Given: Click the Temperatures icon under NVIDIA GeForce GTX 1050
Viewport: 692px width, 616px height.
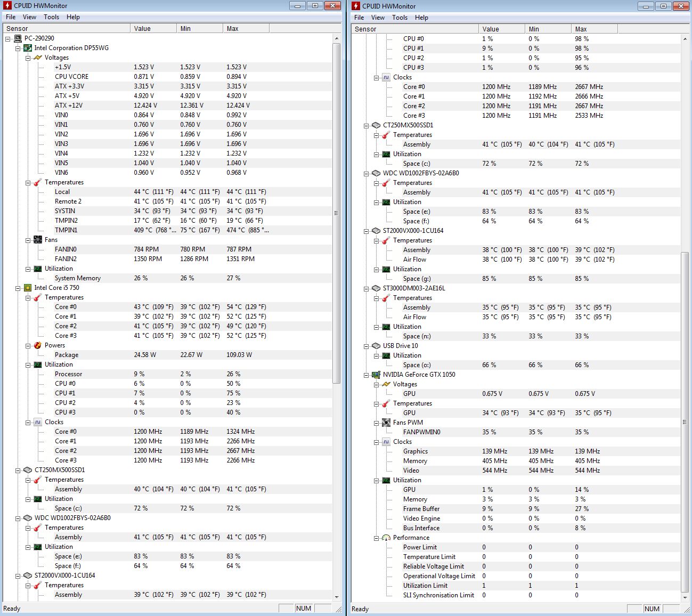Looking at the screenshot, I should pos(386,403).
